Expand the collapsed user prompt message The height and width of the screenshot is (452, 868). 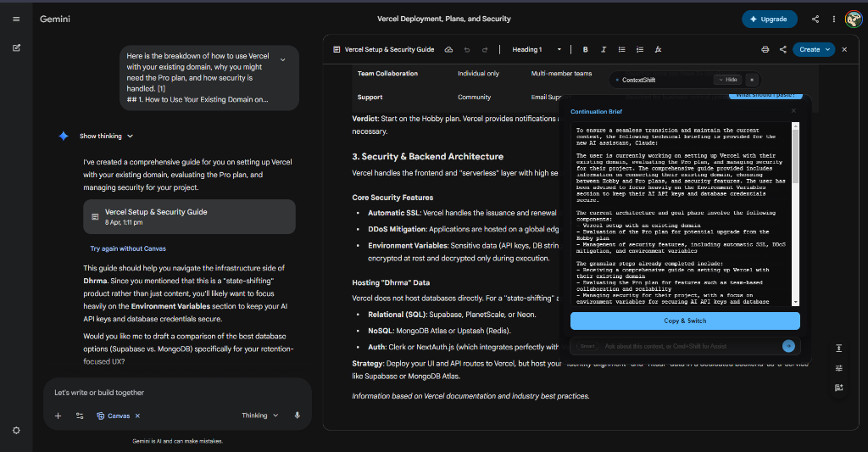(x=282, y=59)
